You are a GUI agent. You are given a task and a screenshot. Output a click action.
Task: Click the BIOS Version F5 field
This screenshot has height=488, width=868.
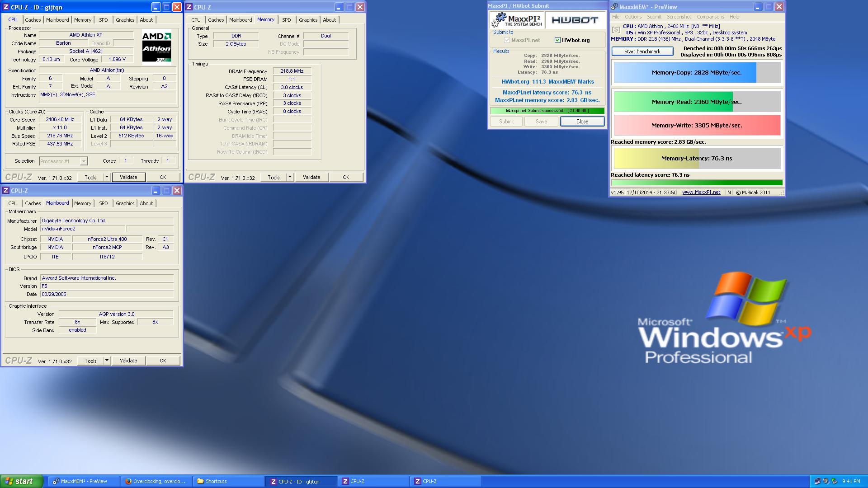click(x=107, y=286)
